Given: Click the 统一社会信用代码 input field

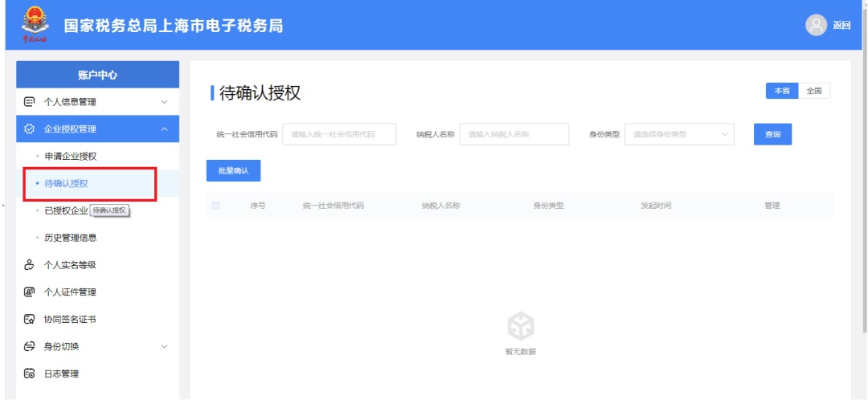Looking at the screenshot, I should 340,134.
